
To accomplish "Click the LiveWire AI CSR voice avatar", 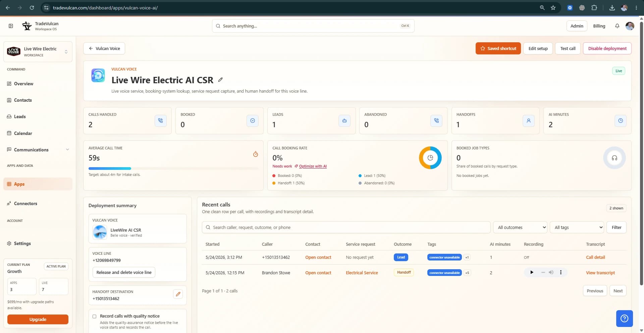I will pyautogui.click(x=100, y=232).
